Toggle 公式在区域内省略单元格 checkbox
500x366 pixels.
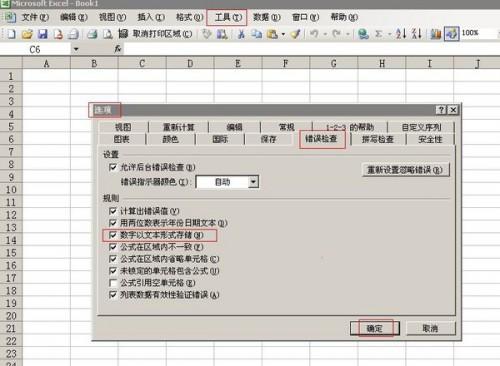coord(113,259)
